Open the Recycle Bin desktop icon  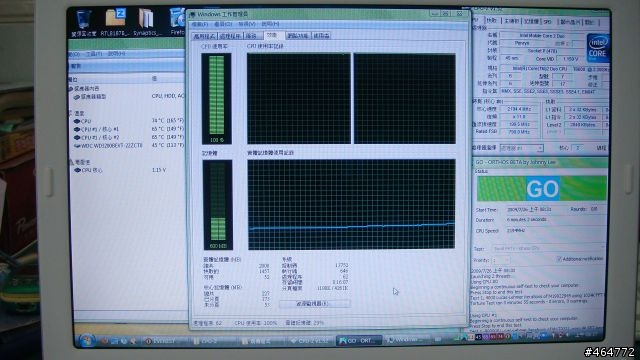83,23
